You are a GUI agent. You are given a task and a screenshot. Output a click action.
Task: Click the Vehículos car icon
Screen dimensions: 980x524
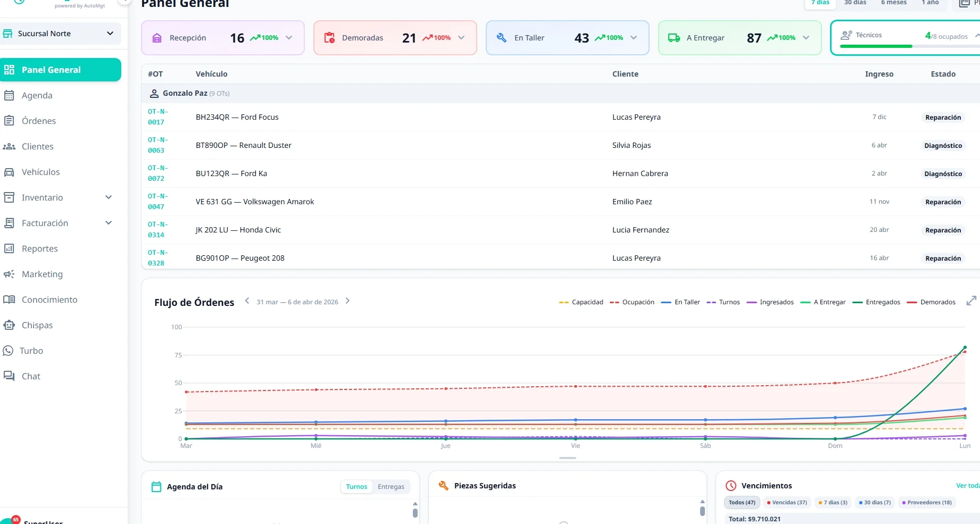(x=9, y=172)
